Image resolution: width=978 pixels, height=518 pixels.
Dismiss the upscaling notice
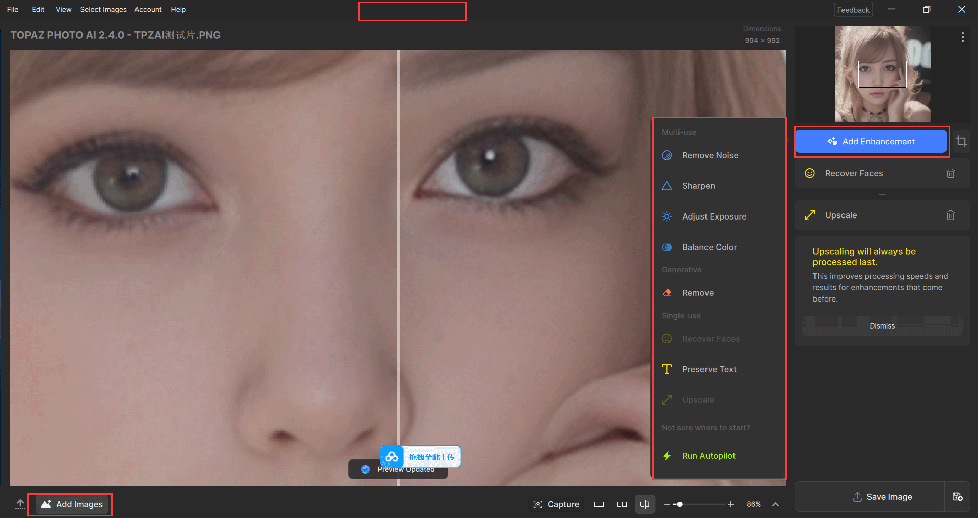coord(882,326)
